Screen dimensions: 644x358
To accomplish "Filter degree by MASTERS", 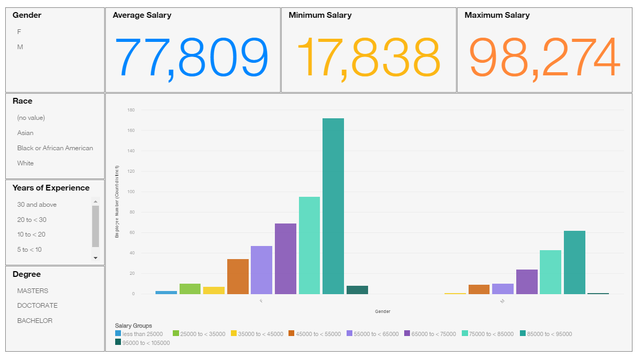I will 32,291.
